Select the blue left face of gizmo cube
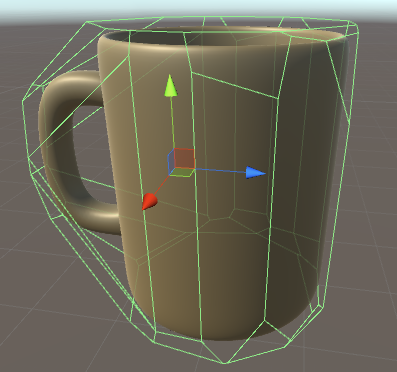The height and width of the screenshot is (372, 397). (x=171, y=162)
